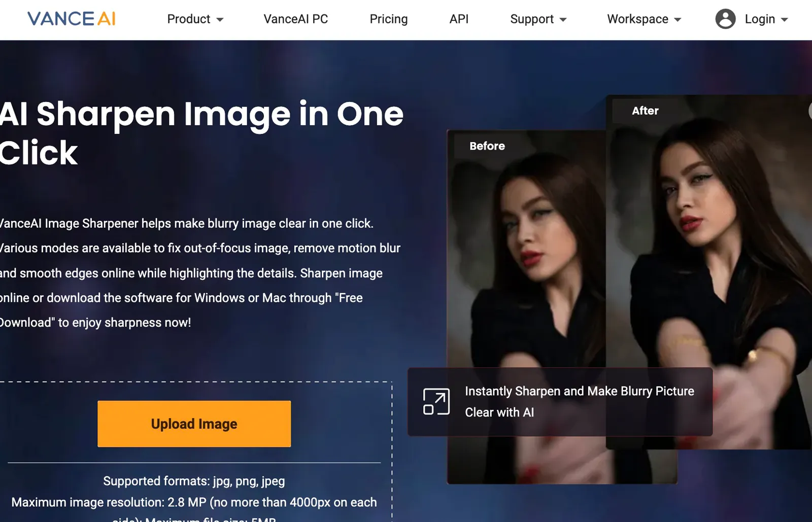Click the Support menu label
This screenshot has width=812, height=522.
(532, 19)
